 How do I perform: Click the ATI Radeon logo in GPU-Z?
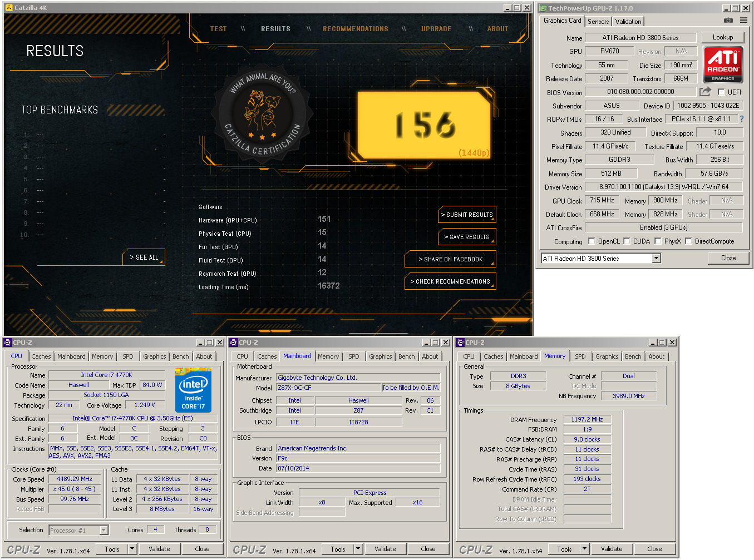click(723, 65)
